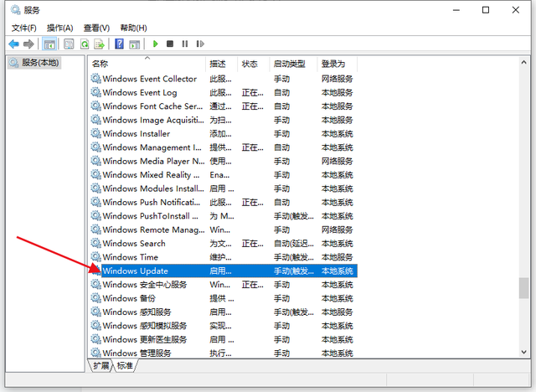Switch to the 扩展 tab

(x=100, y=366)
